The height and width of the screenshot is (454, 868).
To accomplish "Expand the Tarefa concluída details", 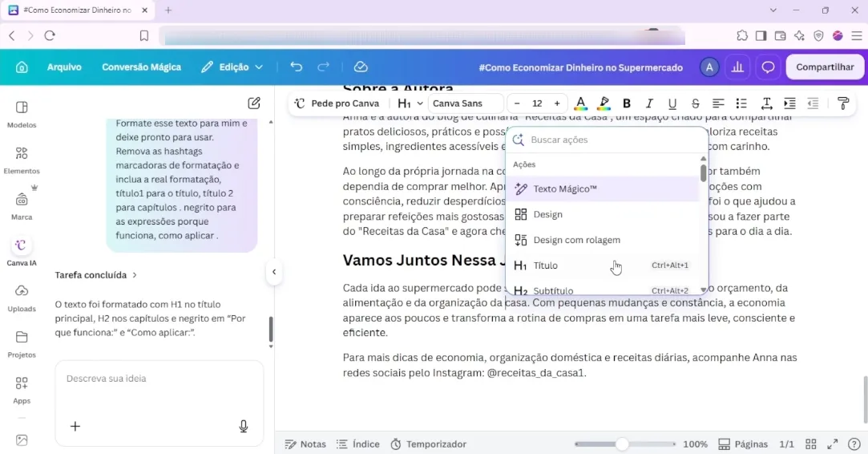I will point(95,275).
